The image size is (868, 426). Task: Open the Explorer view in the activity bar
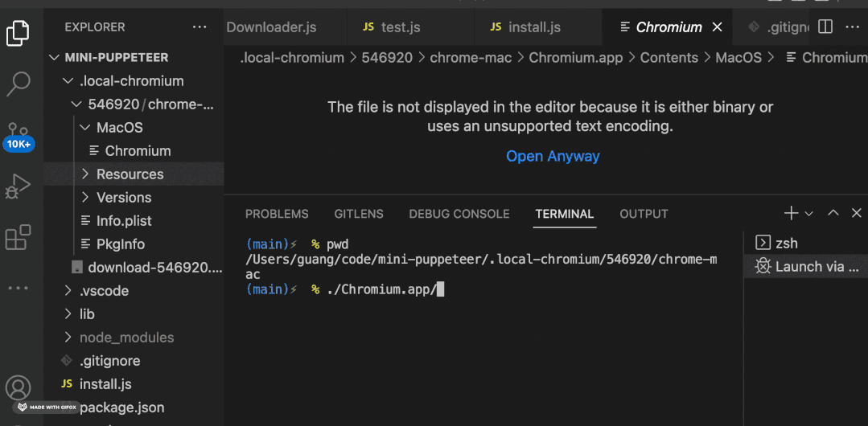18,33
